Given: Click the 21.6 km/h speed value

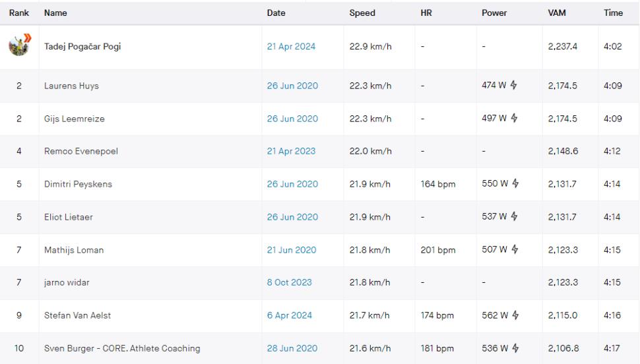Looking at the screenshot, I should [x=369, y=348].
